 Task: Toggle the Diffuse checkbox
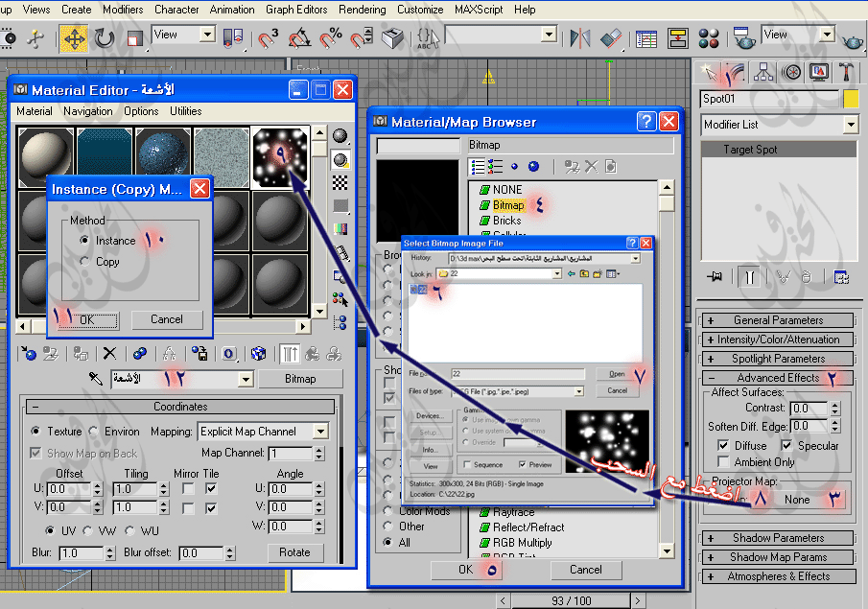723,445
